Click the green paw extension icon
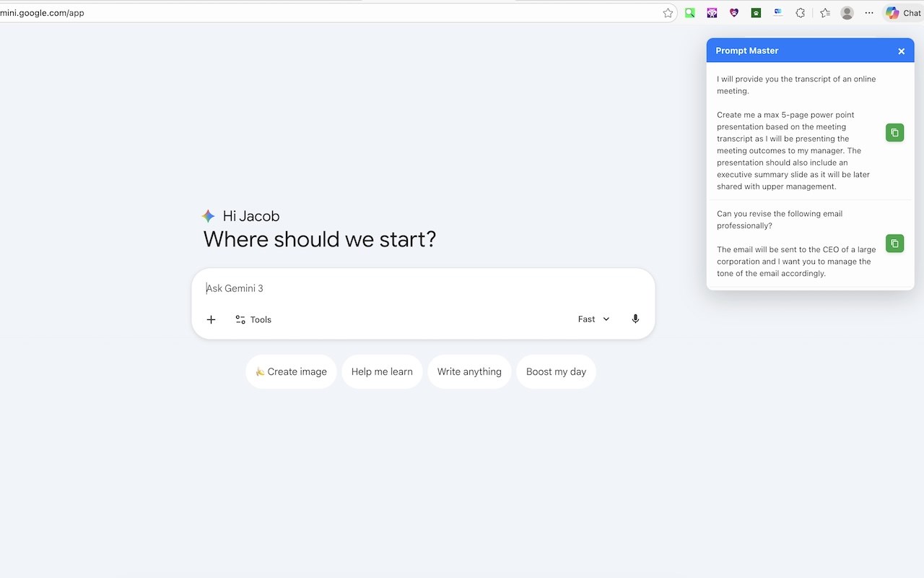The image size is (924, 578). pyautogui.click(x=756, y=13)
